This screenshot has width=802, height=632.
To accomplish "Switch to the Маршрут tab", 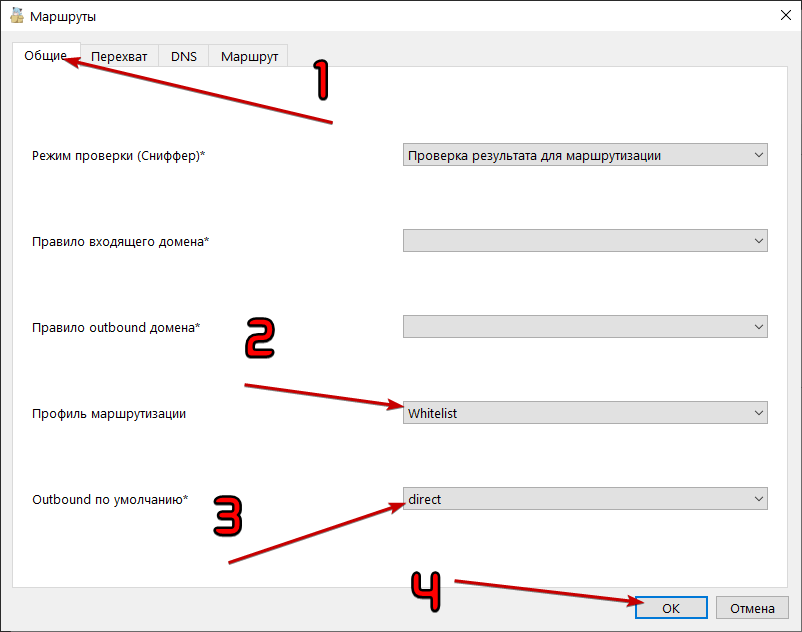I will [249, 56].
